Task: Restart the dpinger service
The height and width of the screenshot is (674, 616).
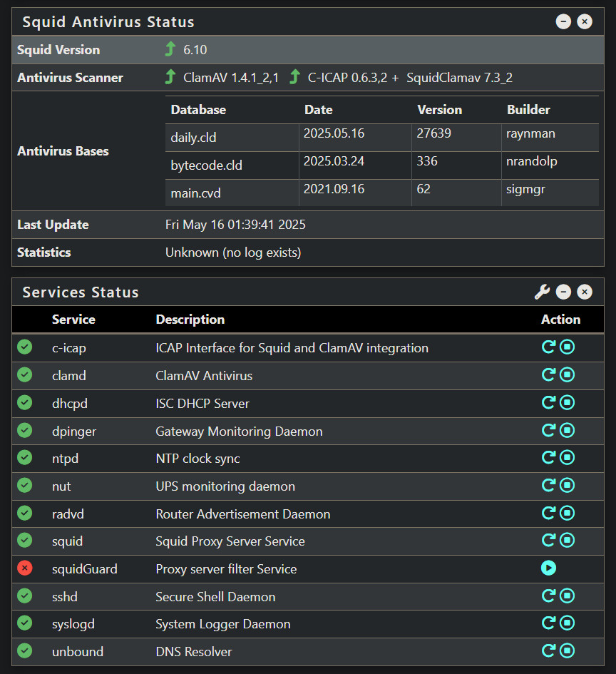Action: click(548, 430)
